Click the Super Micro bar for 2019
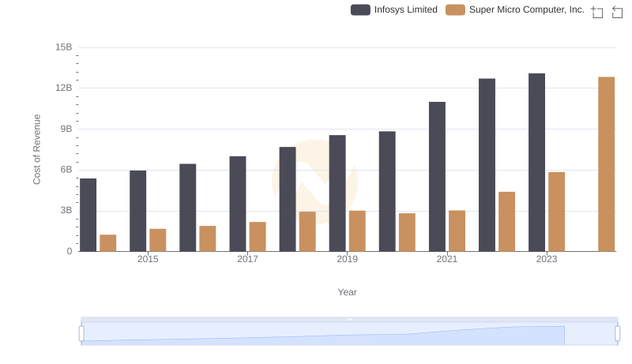 (x=357, y=231)
